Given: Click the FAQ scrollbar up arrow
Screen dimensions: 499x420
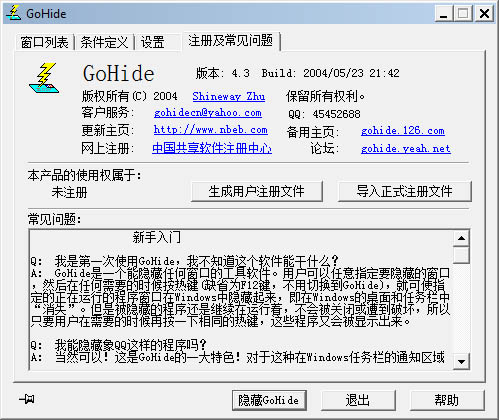Looking at the screenshot, I should pyautogui.click(x=461, y=238).
